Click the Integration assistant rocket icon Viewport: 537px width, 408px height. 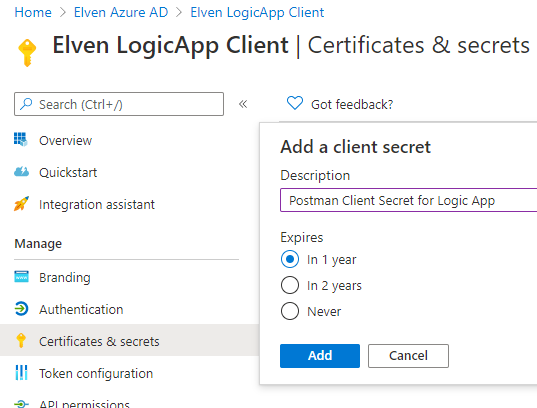21,204
